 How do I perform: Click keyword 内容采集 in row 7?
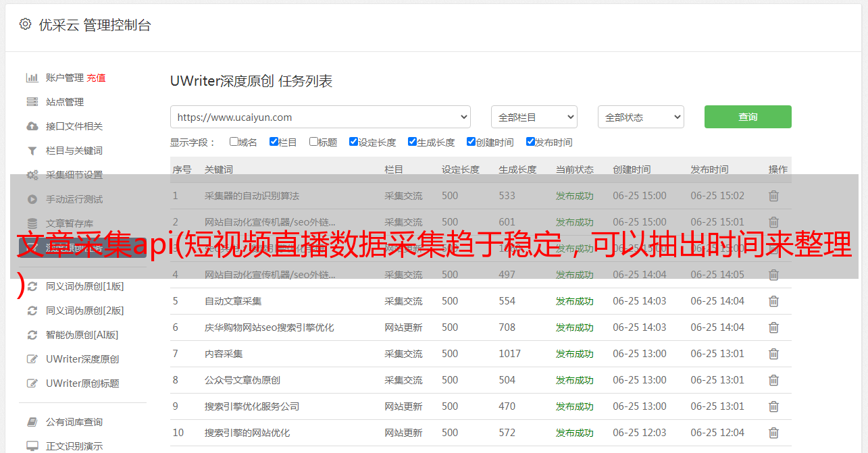[224, 354]
